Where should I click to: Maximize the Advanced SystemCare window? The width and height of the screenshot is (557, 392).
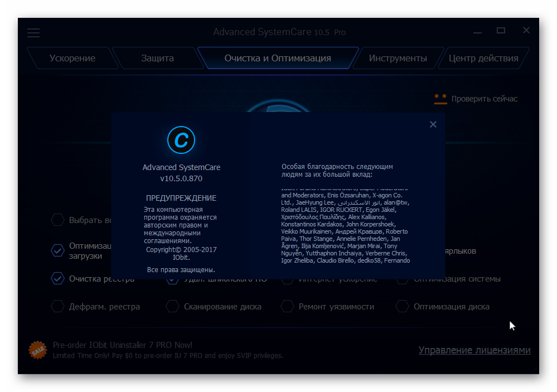[501, 31]
